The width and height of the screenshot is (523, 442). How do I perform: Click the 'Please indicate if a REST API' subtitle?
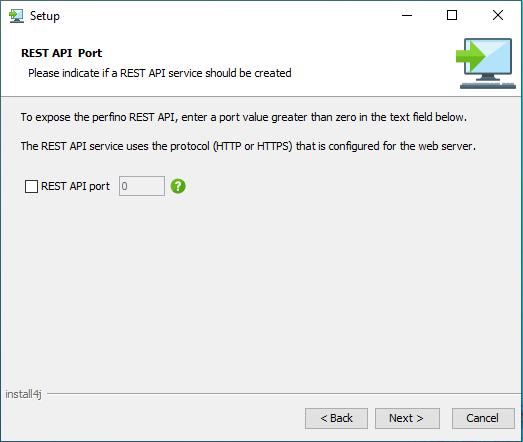click(x=160, y=73)
